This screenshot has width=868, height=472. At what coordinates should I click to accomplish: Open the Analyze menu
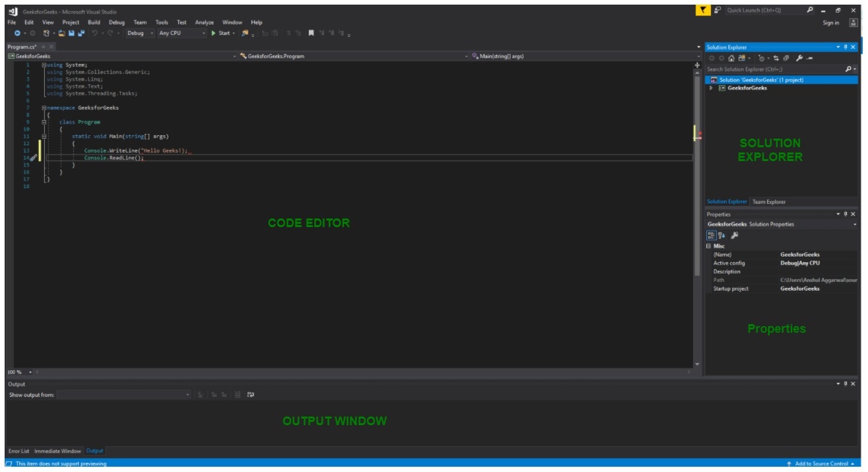[x=204, y=22]
